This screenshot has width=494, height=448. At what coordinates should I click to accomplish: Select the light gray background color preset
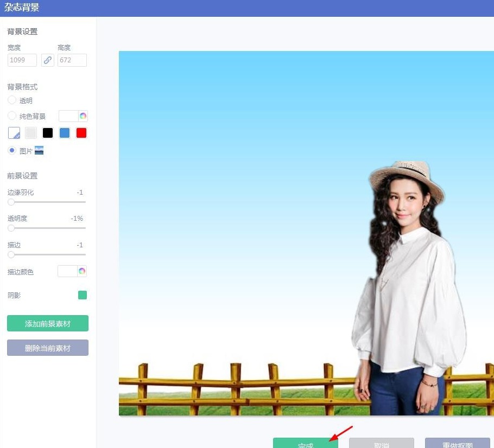[30, 133]
